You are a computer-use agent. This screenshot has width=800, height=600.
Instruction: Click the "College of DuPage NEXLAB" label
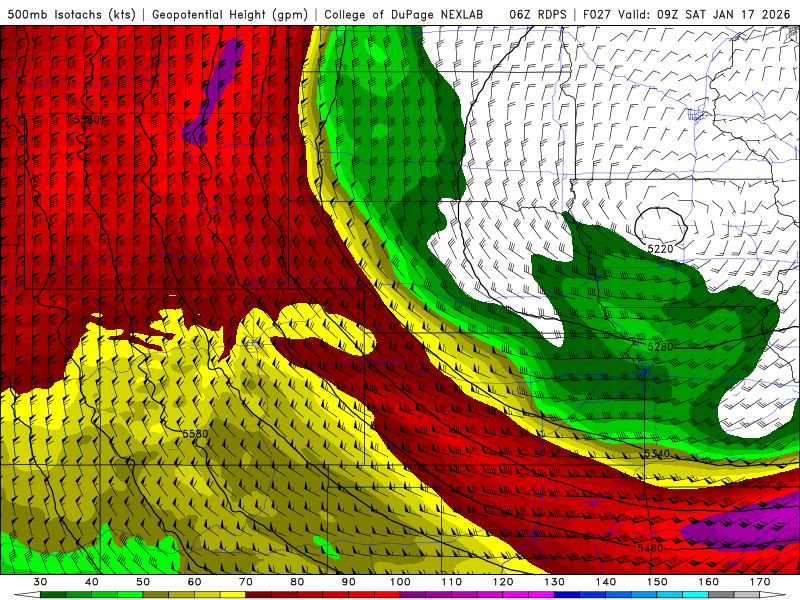pyautogui.click(x=404, y=14)
